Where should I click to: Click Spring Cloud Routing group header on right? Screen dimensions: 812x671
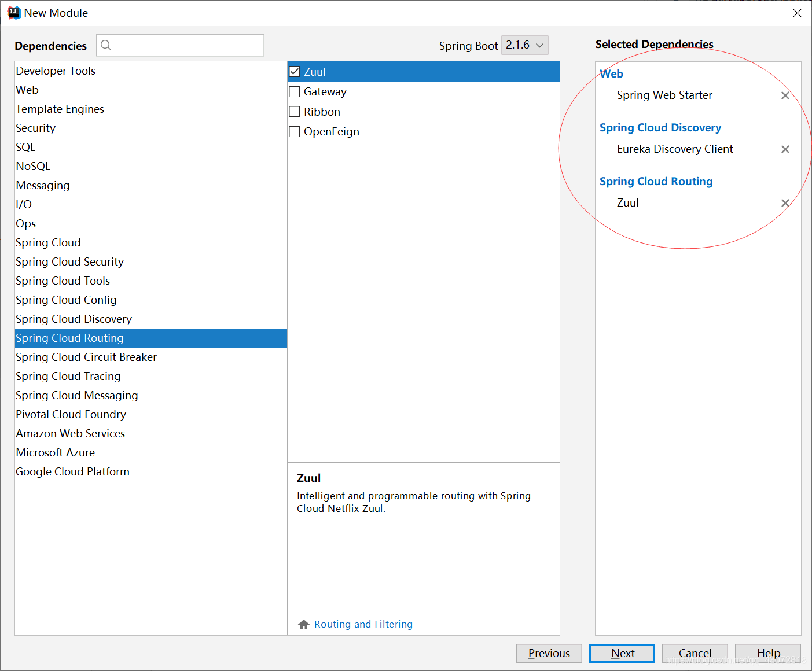pyautogui.click(x=656, y=181)
